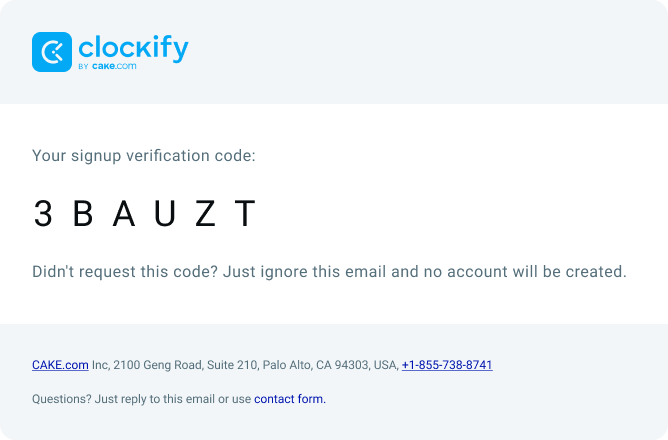Image resolution: width=668 pixels, height=440 pixels.
Task: Click the 'Your signup verification code:' text
Action: tap(144, 156)
